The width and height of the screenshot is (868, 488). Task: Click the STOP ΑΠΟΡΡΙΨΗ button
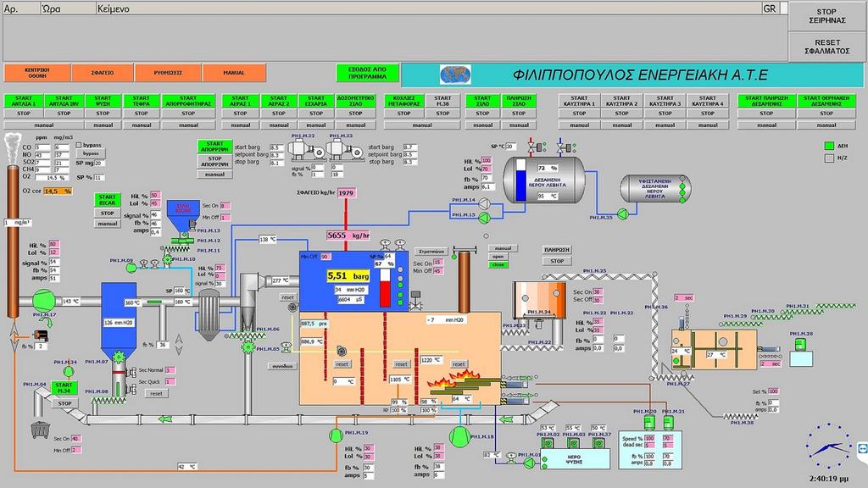[x=214, y=161]
